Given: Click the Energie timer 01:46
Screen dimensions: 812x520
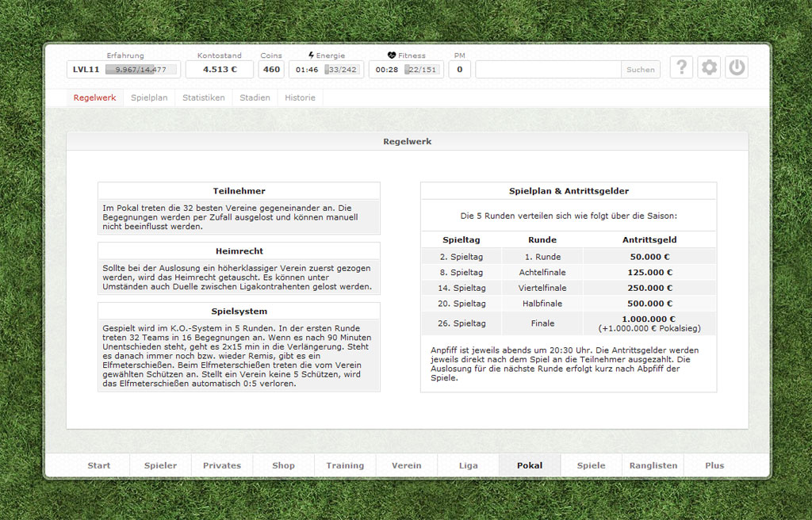Looking at the screenshot, I should point(307,70).
